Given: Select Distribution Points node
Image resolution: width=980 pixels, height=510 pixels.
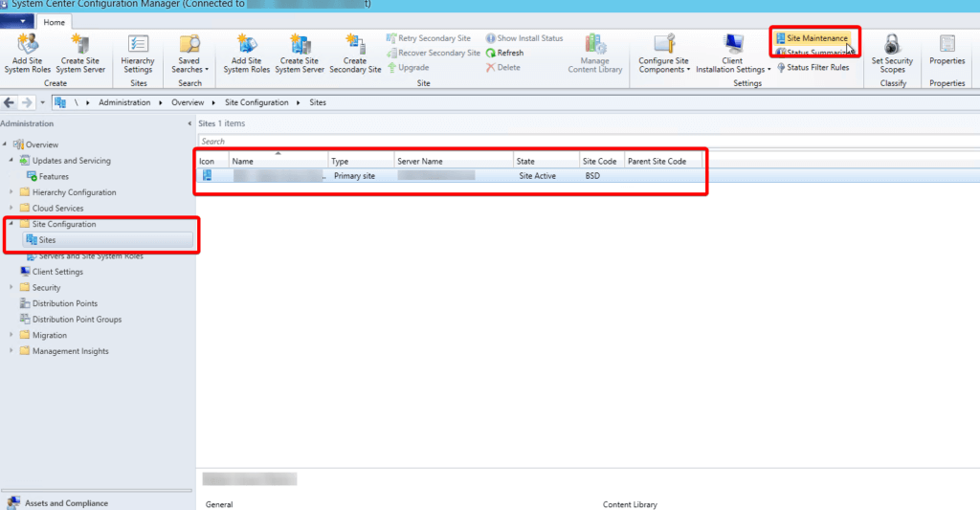Looking at the screenshot, I should (58, 303).
